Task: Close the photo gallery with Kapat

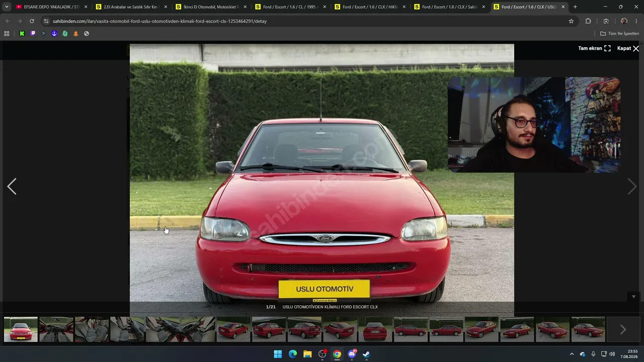Action: (x=628, y=48)
